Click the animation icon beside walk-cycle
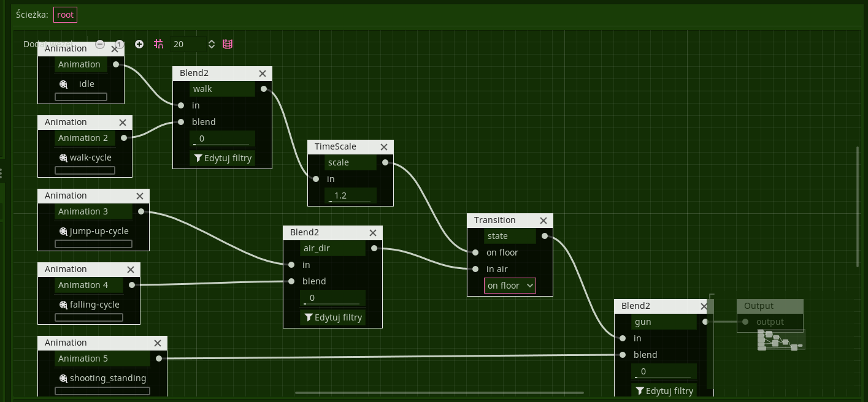This screenshot has height=402, width=868. (x=63, y=157)
